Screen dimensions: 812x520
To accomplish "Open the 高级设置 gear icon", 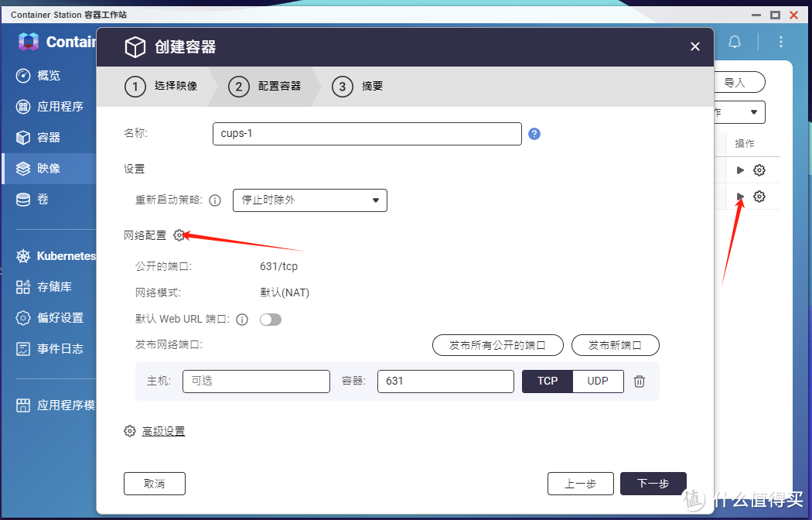I will pos(130,431).
